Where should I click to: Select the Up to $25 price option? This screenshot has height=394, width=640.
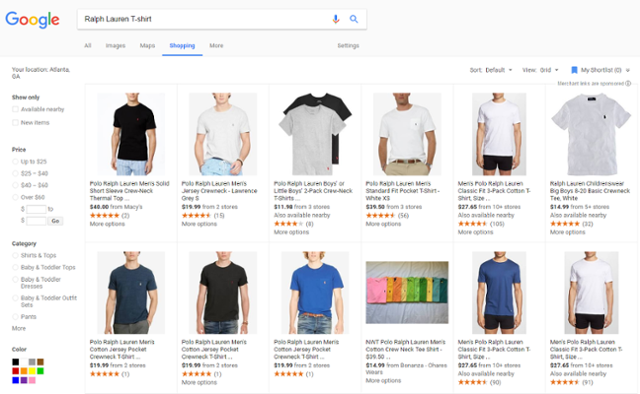coord(16,162)
